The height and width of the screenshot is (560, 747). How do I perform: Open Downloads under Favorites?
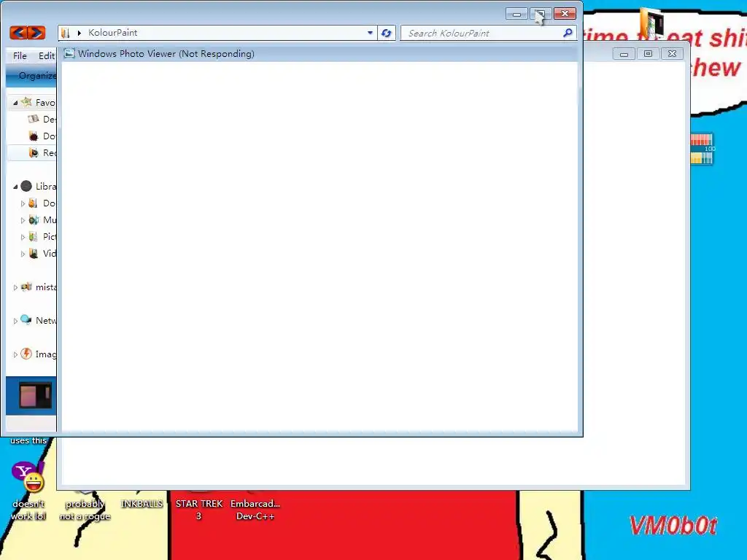(x=42, y=136)
